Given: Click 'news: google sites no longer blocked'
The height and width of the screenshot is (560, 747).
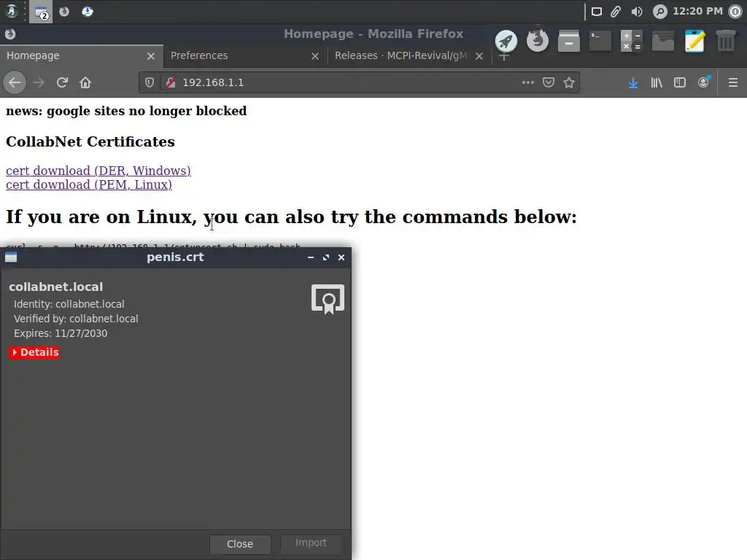Looking at the screenshot, I should pos(126,111).
